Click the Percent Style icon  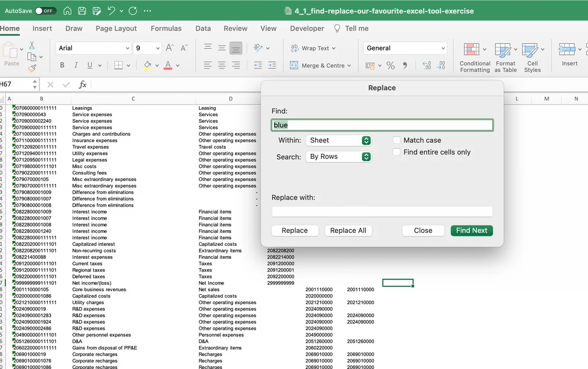coord(390,65)
